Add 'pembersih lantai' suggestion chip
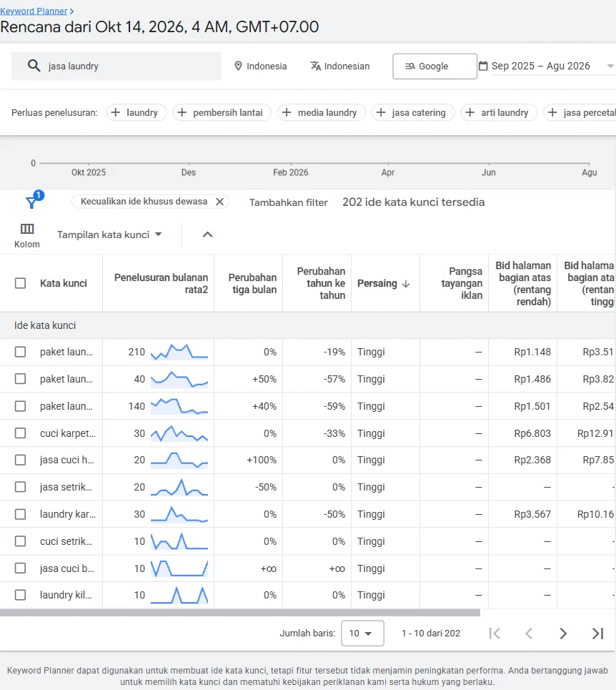 [222, 113]
